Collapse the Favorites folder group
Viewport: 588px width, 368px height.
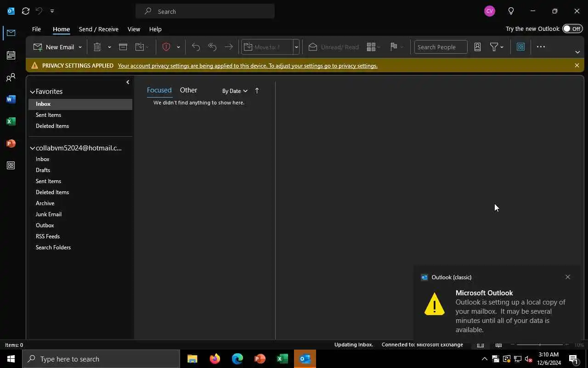pyautogui.click(x=33, y=92)
